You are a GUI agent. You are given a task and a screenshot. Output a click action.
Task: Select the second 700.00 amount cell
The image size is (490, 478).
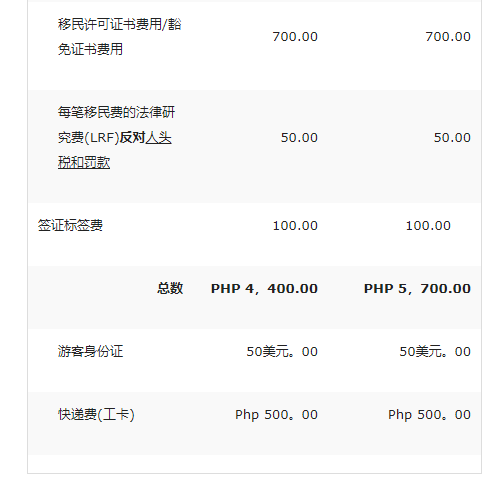coord(448,37)
